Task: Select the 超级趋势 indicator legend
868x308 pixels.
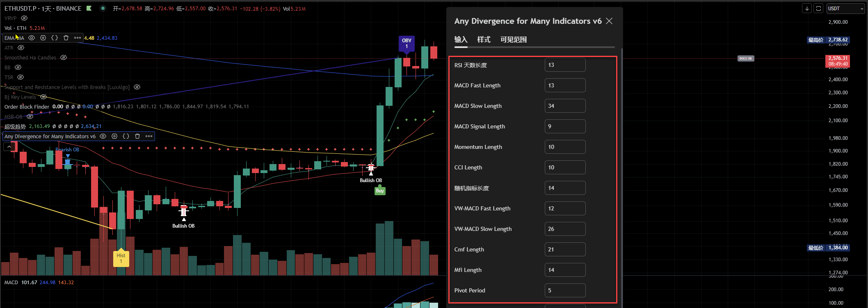Action: (x=15, y=126)
